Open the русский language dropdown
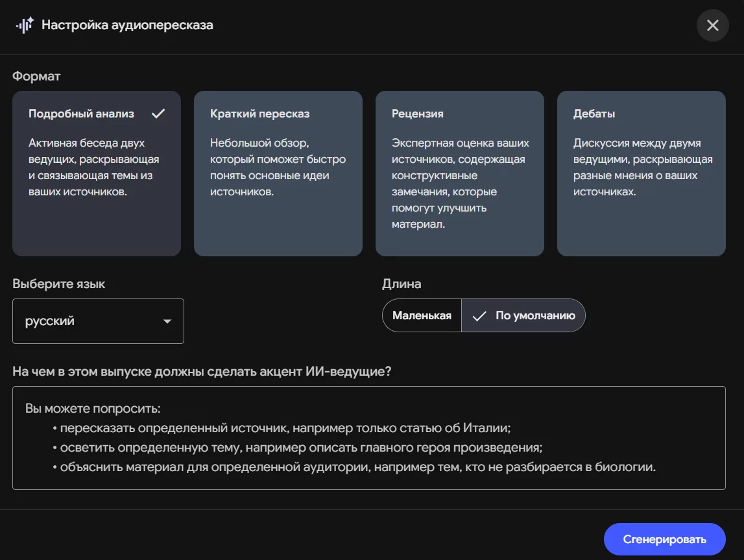The width and height of the screenshot is (744, 560). pos(98,321)
